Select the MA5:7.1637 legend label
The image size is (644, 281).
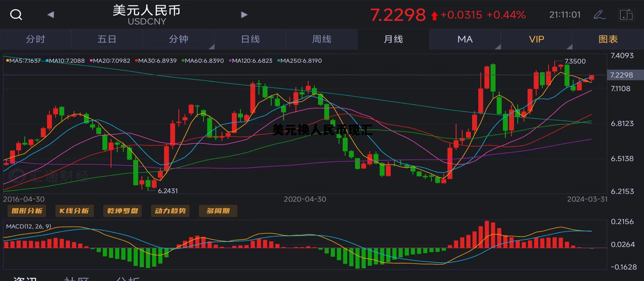(23, 61)
